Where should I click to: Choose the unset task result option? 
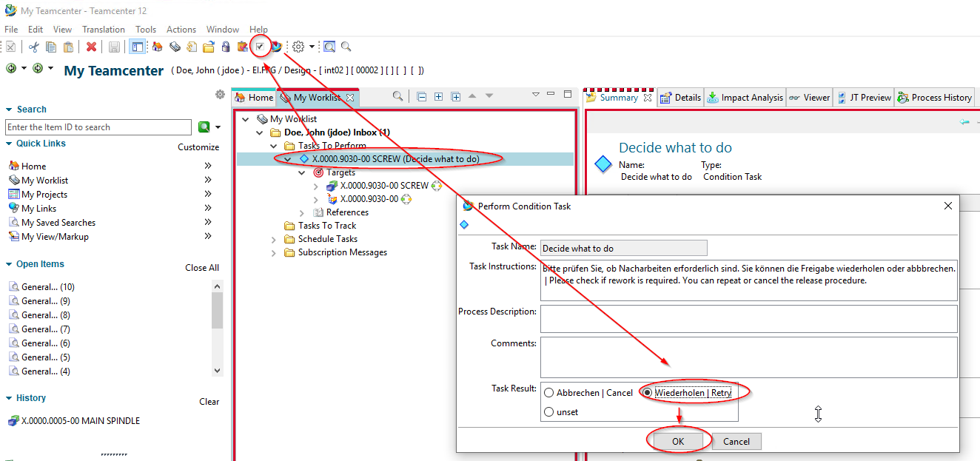tap(549, 412)
